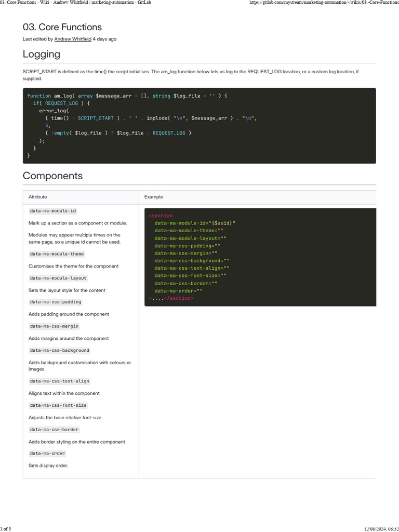Select the data-ma-order attribute code

coord(47,454)
